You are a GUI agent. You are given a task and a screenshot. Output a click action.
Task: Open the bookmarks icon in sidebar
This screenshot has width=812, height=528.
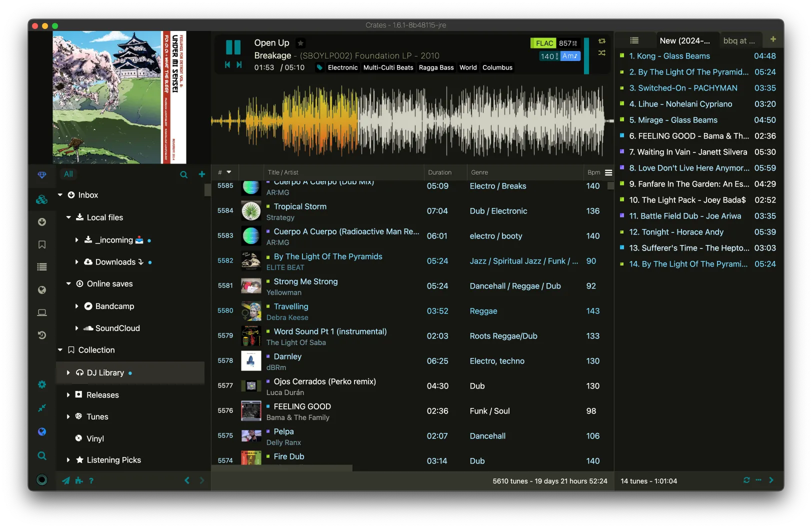click(42, 244)
